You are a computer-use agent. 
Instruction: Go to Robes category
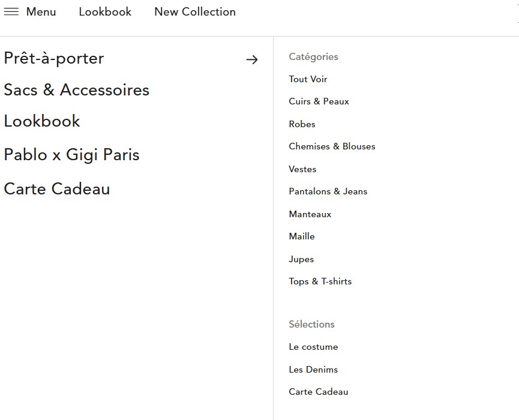click(x=302, y=124)
